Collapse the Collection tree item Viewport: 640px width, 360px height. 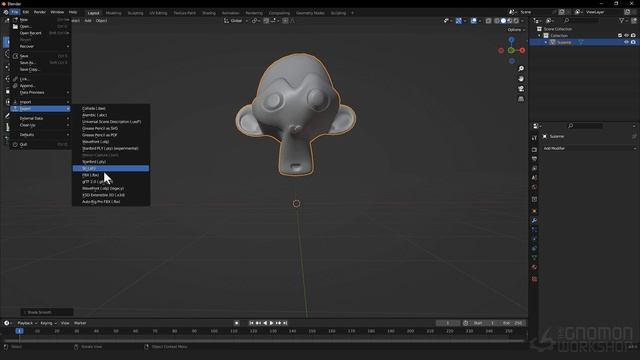pyautogui.click(x=540, y=36)
